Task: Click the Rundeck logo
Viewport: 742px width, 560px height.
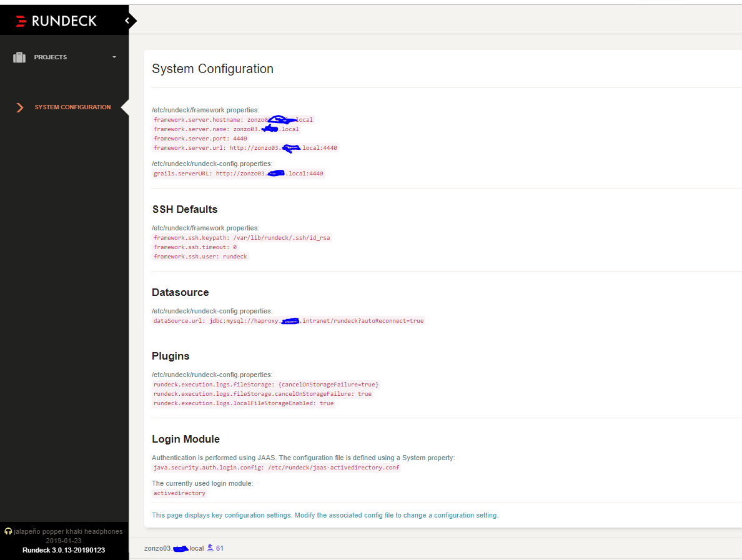Action: coord(56,21)
